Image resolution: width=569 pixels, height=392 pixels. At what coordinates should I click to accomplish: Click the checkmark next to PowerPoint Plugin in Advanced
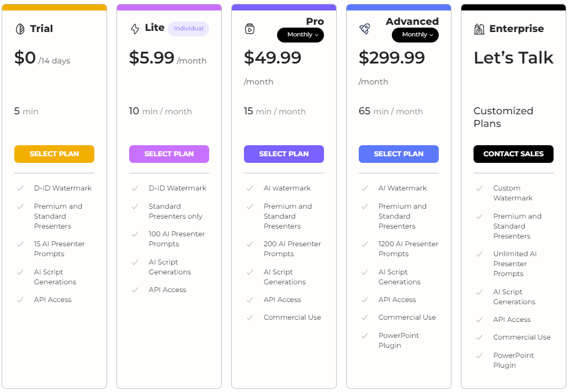tap(365, 336)
